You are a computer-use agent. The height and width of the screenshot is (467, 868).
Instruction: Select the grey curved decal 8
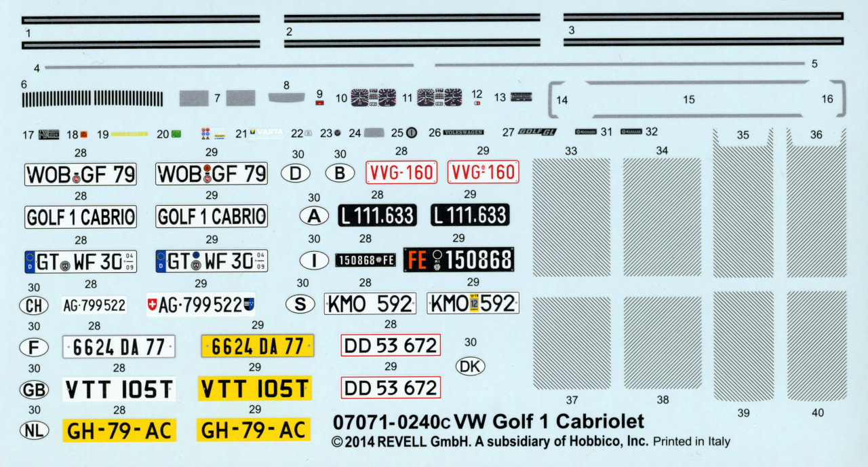(x=288, y=97)
